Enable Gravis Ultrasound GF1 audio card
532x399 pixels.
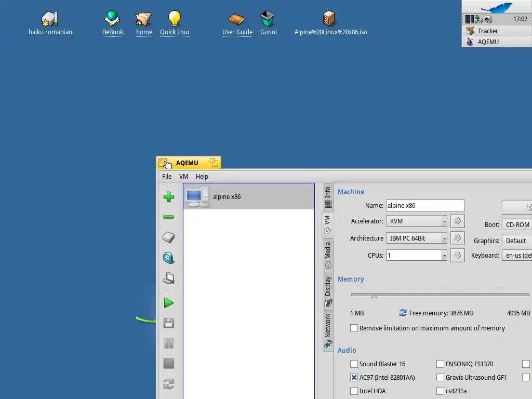[440, 378]
